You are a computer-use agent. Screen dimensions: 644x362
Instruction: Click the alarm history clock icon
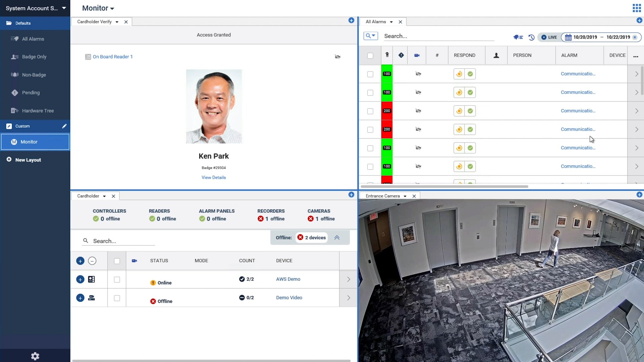531,37
